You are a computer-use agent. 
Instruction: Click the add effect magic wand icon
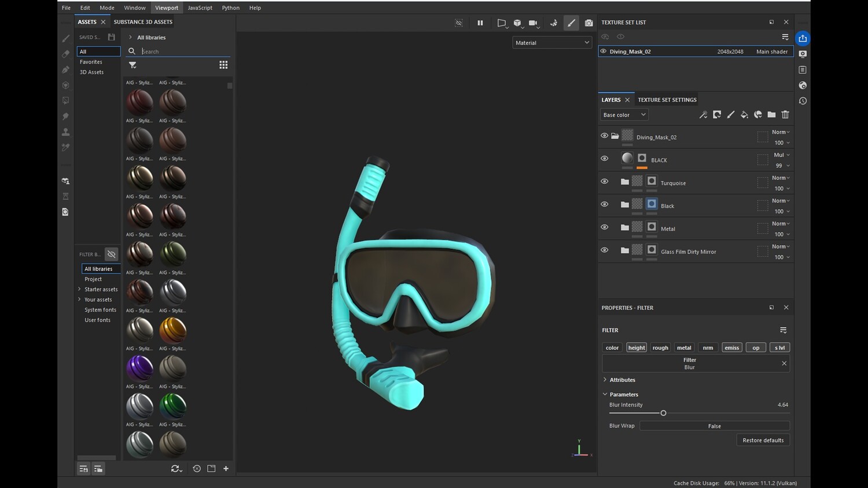pyautogui.click(x=703, y=114)
